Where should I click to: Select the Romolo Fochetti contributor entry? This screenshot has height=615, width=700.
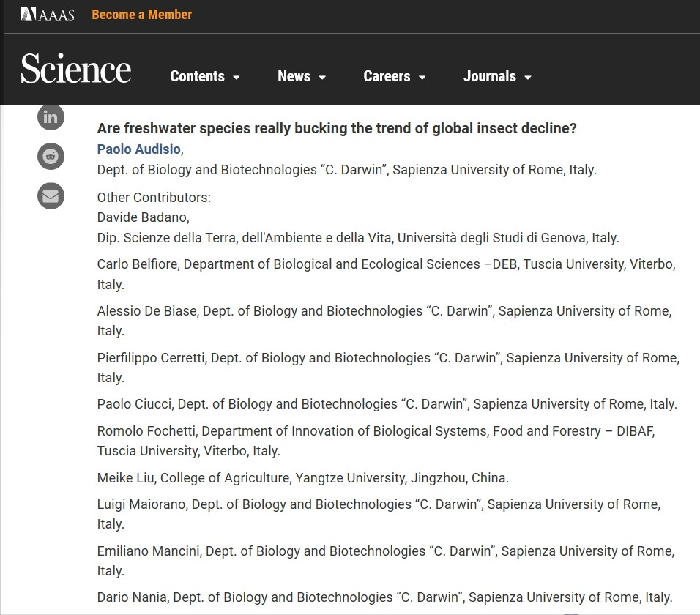click(x=376, y=431)
